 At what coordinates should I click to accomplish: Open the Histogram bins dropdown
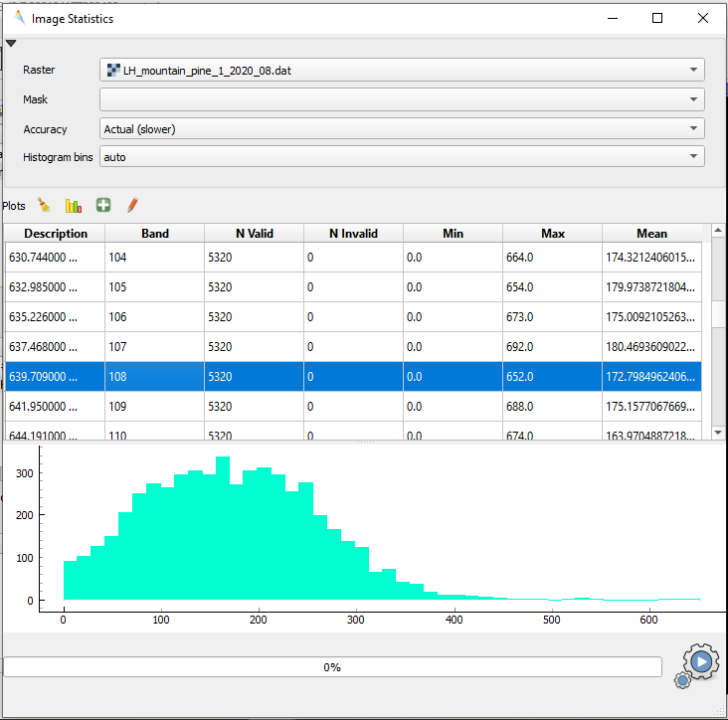tap(402, 157)
